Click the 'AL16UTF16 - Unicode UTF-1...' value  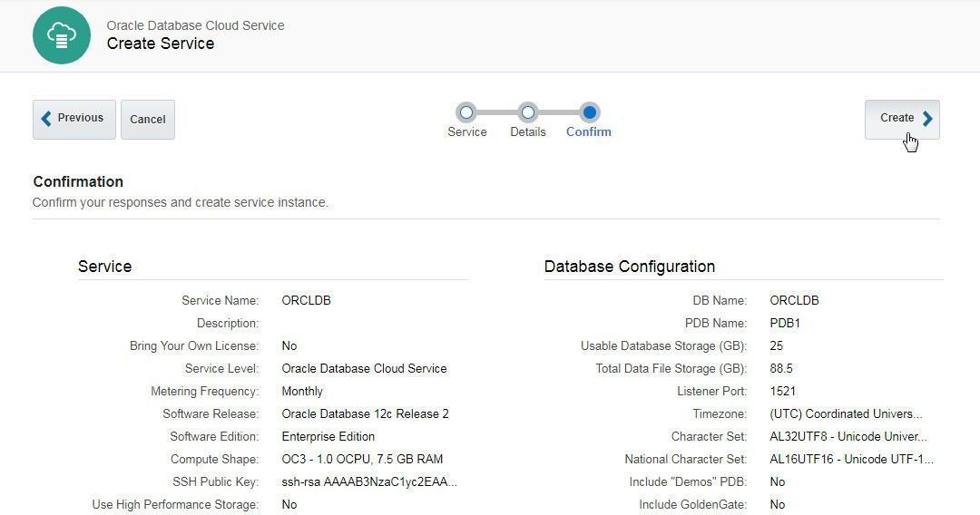(x=851, y=460)
